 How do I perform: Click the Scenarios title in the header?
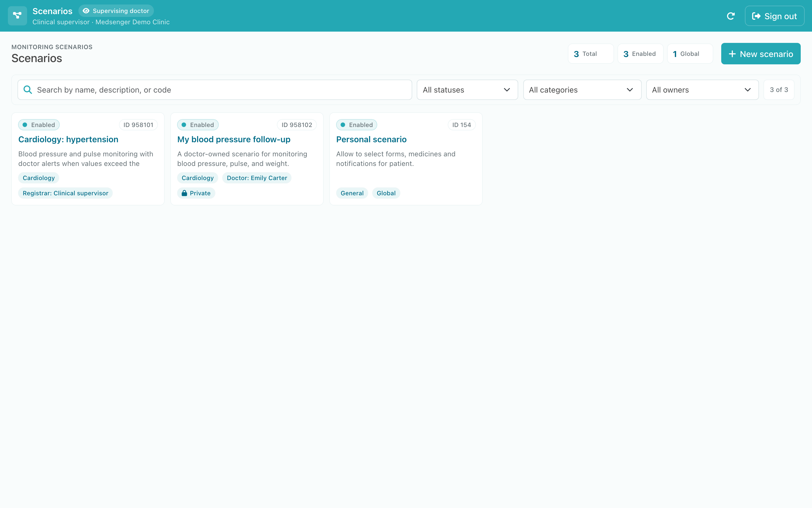pyautogui.click(x=52, y=11)
